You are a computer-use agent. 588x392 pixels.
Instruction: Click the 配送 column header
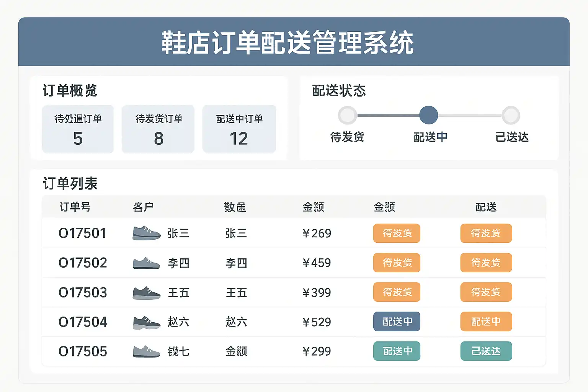click(x=486, y=207)
